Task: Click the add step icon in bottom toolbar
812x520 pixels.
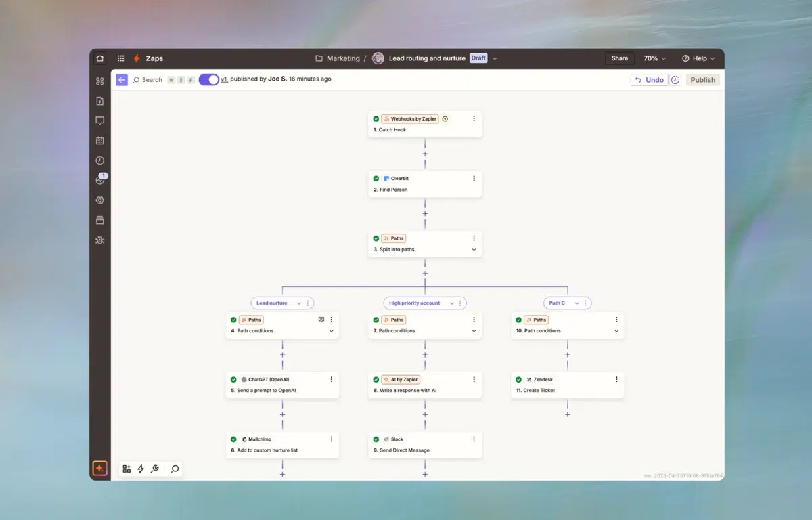Action: (127, 468)
